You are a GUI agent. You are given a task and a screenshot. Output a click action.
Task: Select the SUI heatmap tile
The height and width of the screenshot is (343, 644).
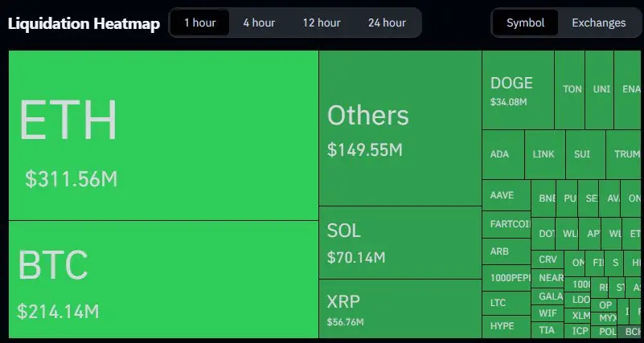[582, 153]
